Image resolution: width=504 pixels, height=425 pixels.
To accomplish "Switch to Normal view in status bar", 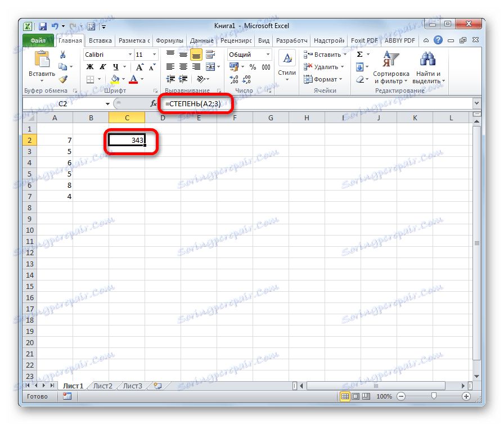I will 345,396.
